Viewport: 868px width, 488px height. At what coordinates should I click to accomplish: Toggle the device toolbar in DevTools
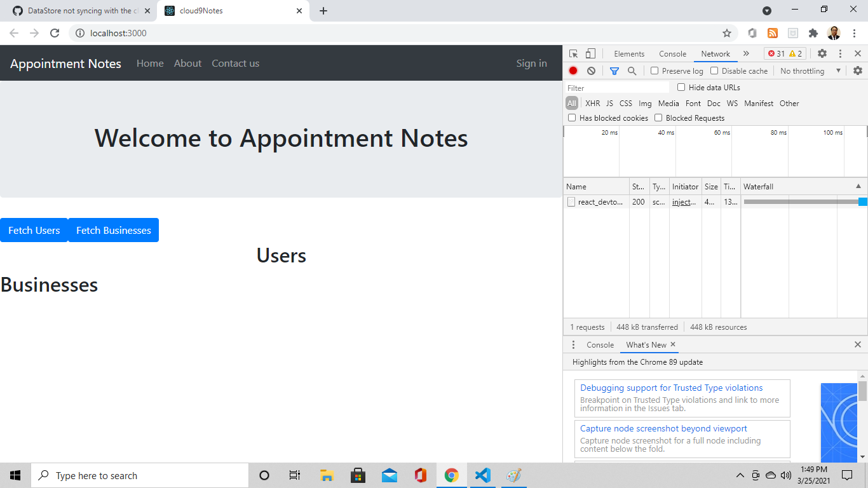(591, 53)
